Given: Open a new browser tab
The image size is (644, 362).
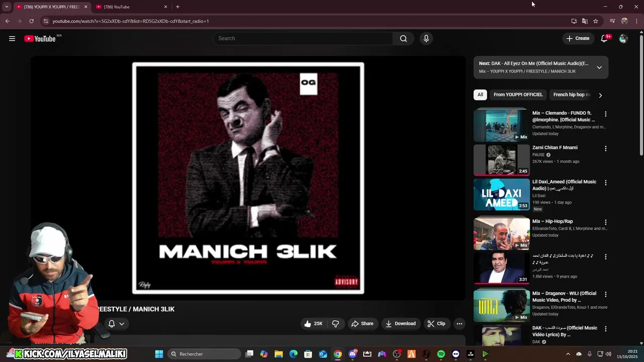Looking at the screenshot, I should [x=178, y=7].
